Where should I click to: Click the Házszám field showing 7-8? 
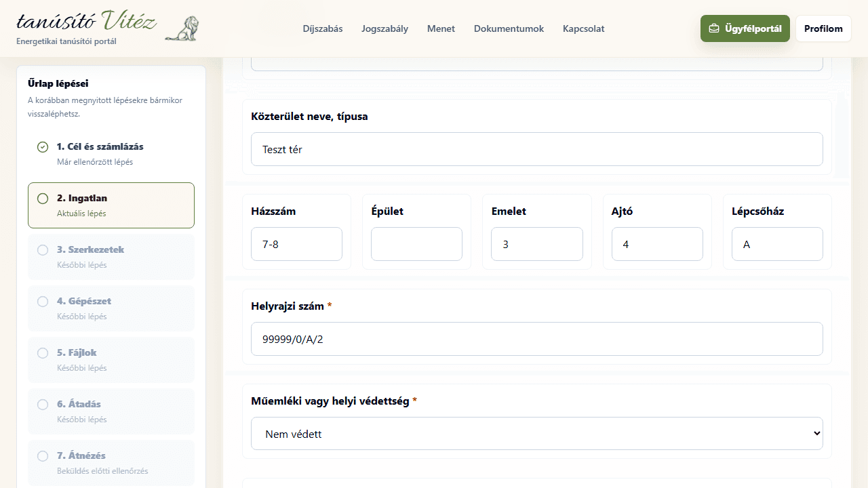(x=296, y=244)
